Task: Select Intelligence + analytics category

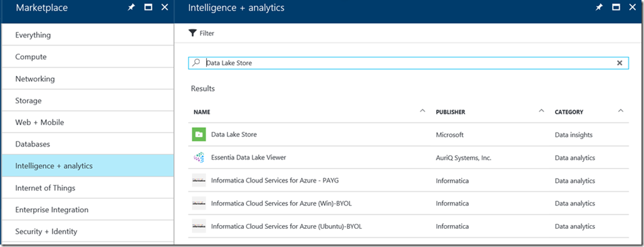Action: point(87,166)
